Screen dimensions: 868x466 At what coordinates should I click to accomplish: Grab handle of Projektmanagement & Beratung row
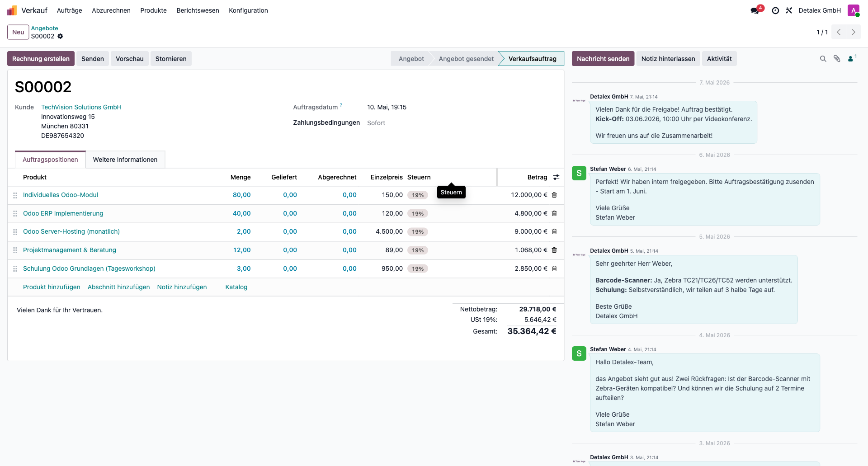[x=15, y=250]
